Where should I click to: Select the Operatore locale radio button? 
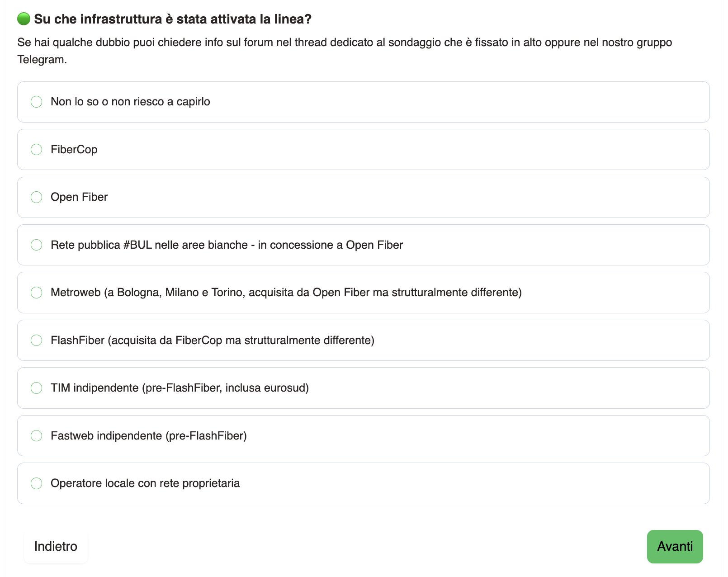pyautogui.click(x=36, y=483)
